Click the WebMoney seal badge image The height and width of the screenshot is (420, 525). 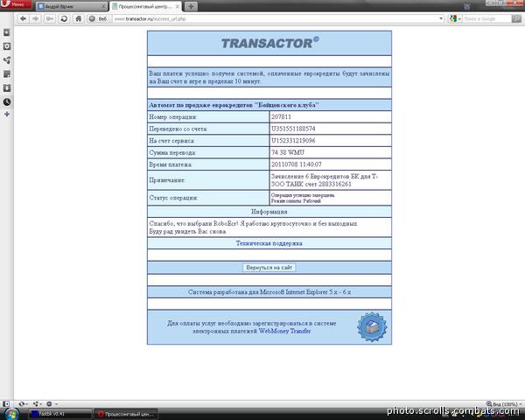pos(372,327)
